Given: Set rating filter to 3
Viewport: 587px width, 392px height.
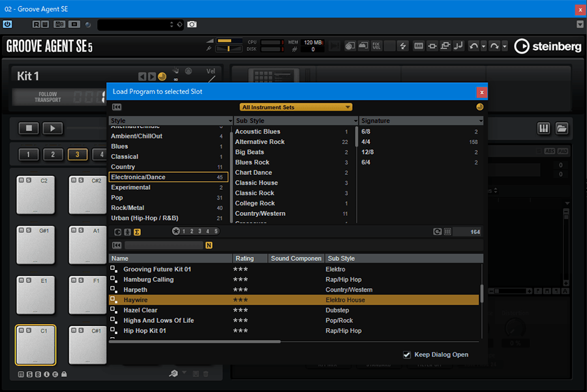Looking at the screenshot, I should point(200,232).
